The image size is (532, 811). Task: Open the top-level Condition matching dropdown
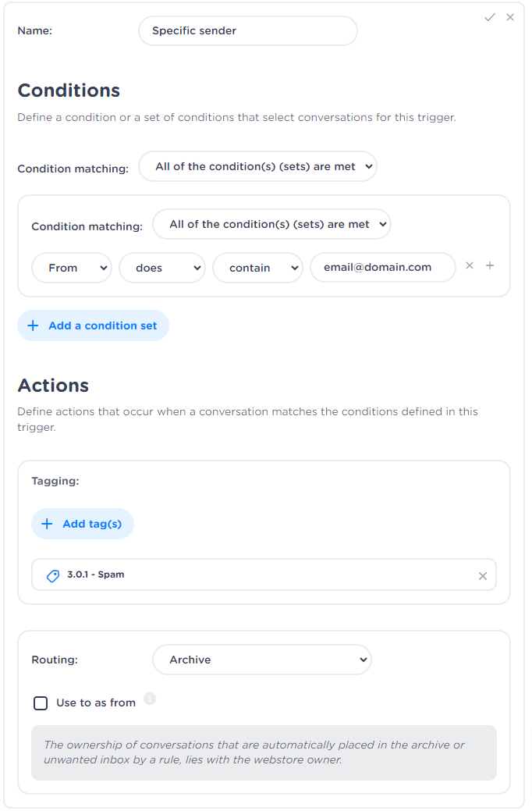pos(257,166)
